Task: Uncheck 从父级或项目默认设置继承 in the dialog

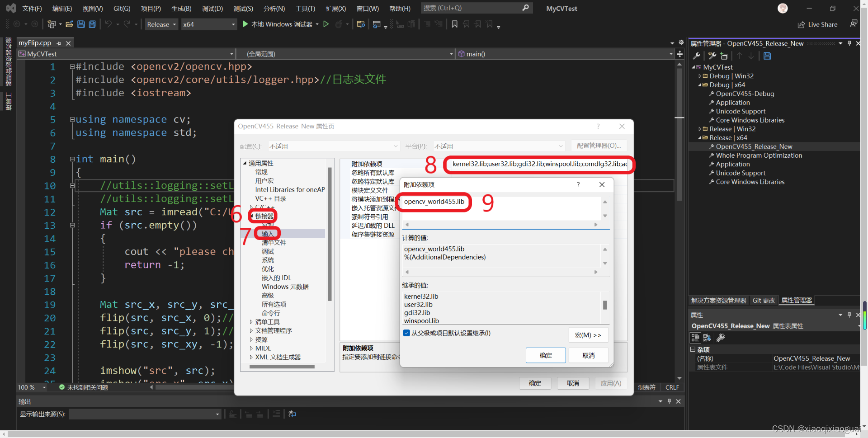Action: click(x=406, y=333)
